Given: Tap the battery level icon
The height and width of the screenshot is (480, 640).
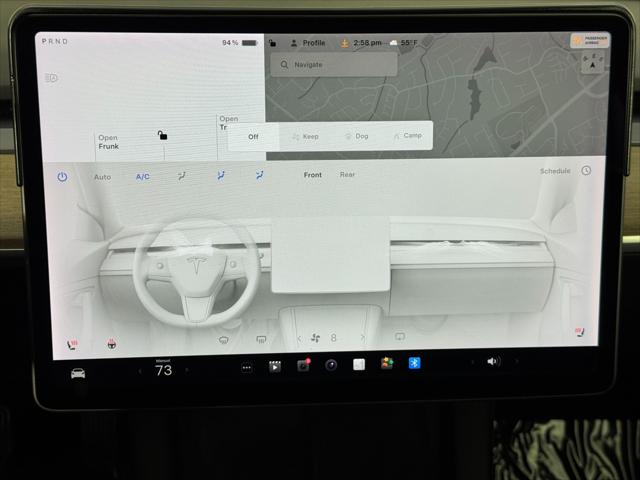Looking at the screenshot, I should (x=249, y=42).
